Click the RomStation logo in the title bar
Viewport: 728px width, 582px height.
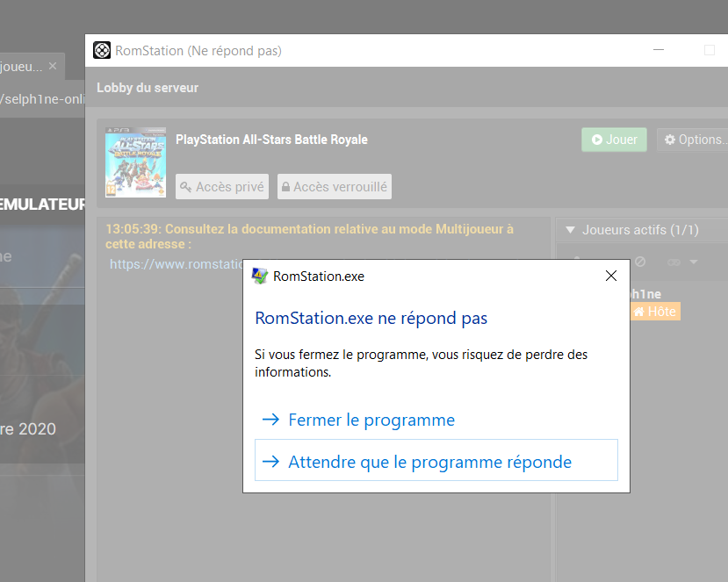point(102,50)
